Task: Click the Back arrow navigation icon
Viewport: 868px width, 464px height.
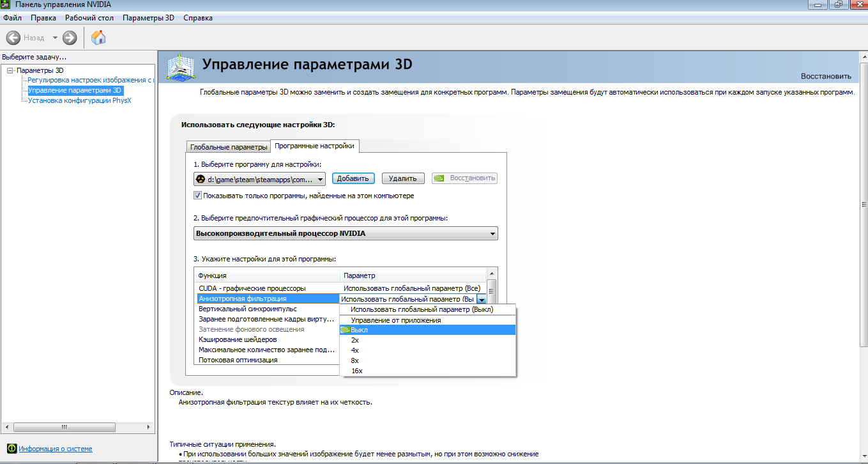Action: coord(13,38)
